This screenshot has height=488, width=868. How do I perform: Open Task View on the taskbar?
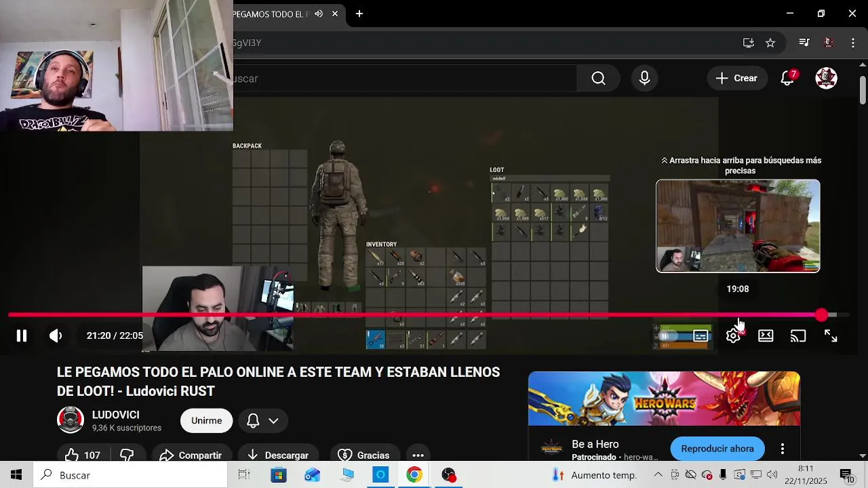pyautogui.click(x=244, y=475)
